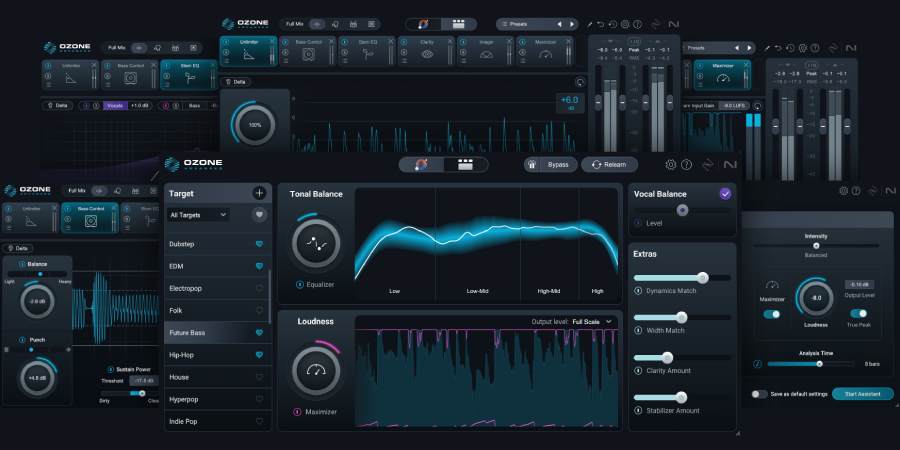Enable Save as default settings switch
The image size is (900, 450).
point(759,394)
